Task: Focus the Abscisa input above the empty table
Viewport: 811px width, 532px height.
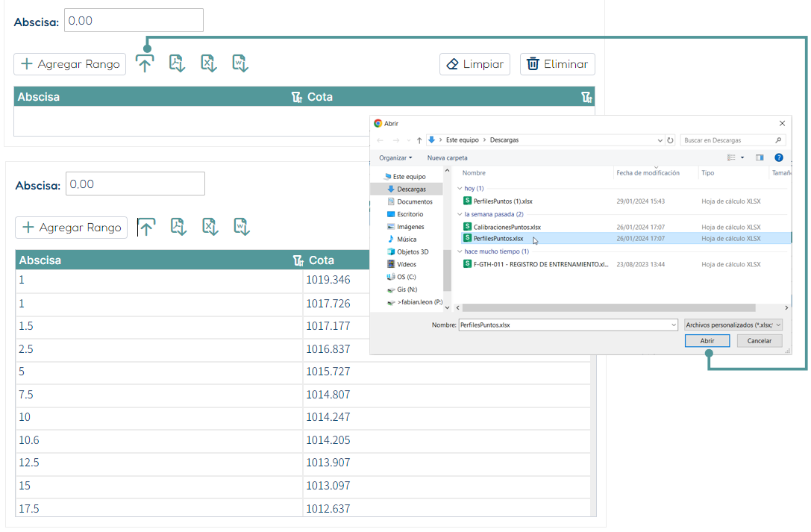Action: coord(134,20)
